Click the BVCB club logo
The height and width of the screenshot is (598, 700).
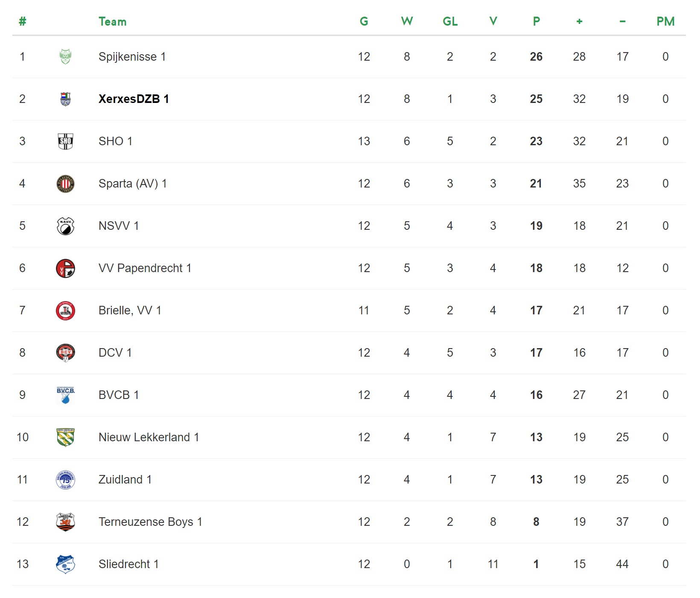point(65,395)
